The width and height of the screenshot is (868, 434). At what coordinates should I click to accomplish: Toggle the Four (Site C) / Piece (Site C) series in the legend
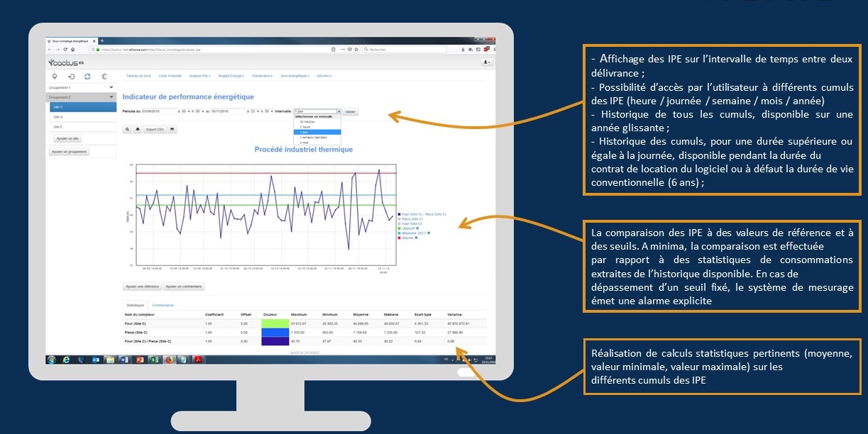423,214
